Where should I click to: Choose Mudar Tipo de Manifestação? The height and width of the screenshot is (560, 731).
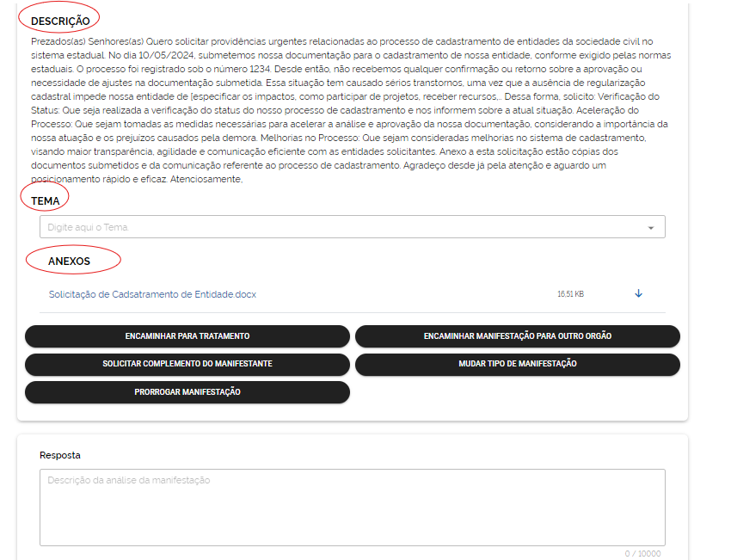pos(518,364)
